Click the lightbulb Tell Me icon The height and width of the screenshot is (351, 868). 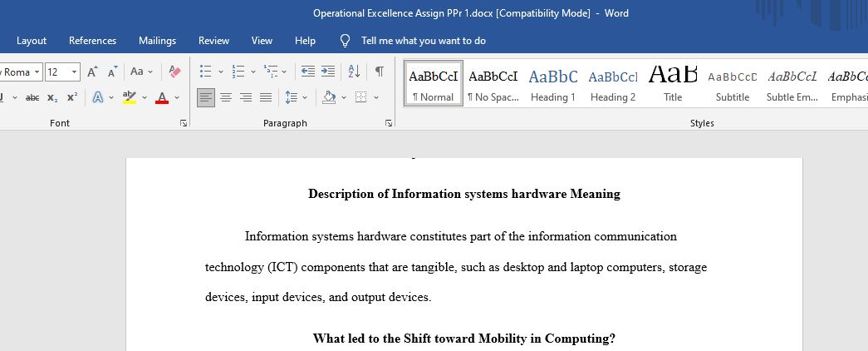345,41
